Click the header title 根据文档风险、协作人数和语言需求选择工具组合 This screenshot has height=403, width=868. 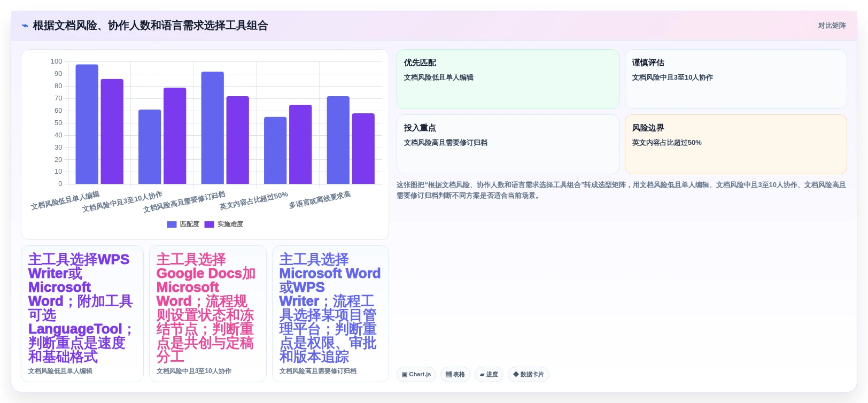click(150, 26)
